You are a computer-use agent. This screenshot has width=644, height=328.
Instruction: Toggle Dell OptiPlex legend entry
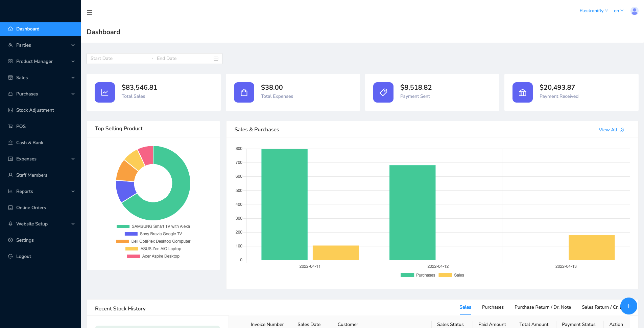click(153, 241)
